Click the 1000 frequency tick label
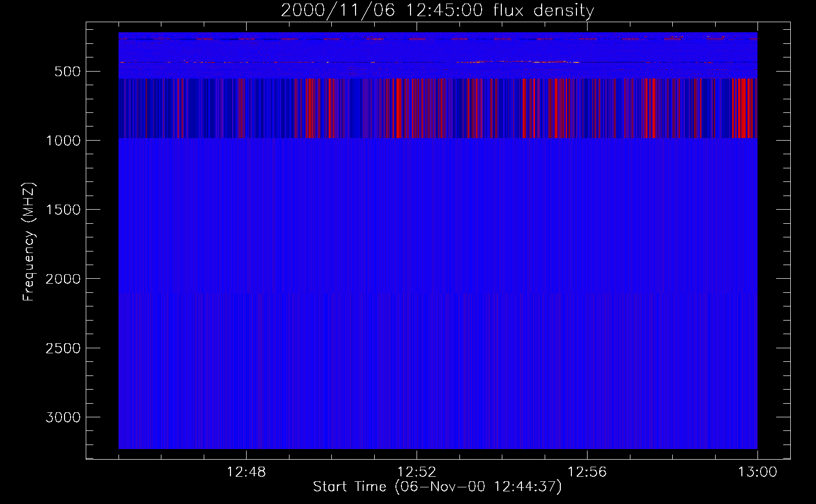816x504 pixels. (63, 141)
